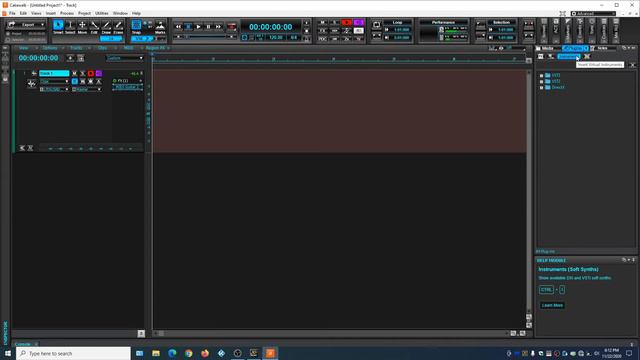Open the Process menu
640x360 pixels.
click(x=67, y=13)
